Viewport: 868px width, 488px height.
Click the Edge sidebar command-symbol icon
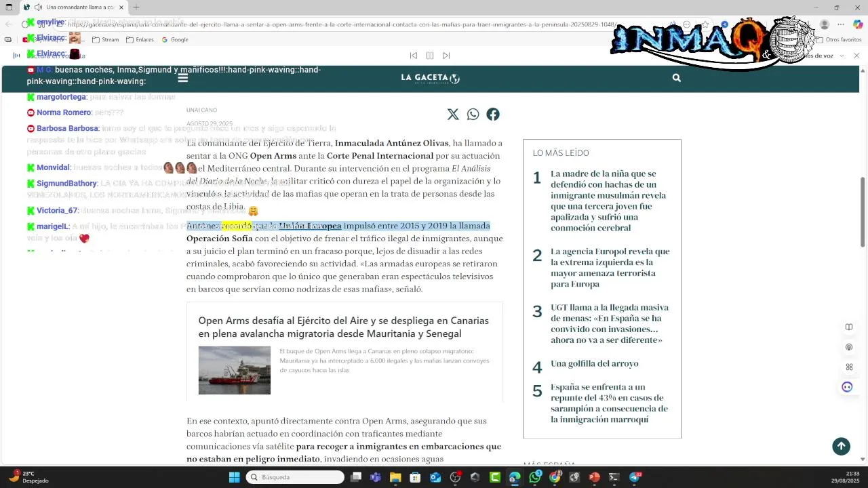point(849,367)
